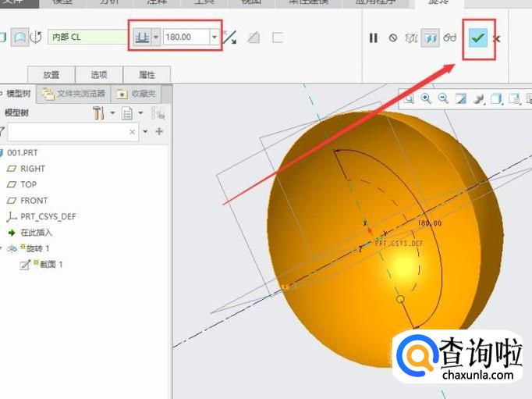
Task: Zoom out using the magnifier minus icon
Action: tap(443, 98)
